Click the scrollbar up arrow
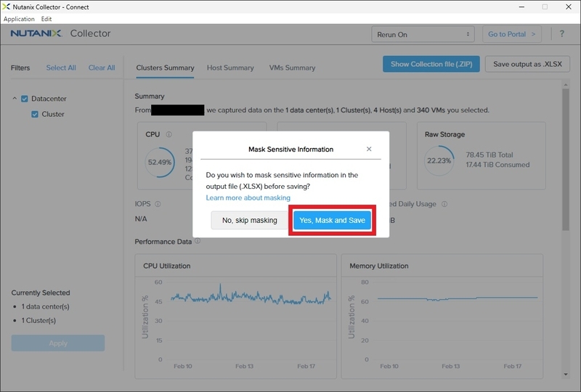The image size is (581, 392). coord(566,85)
